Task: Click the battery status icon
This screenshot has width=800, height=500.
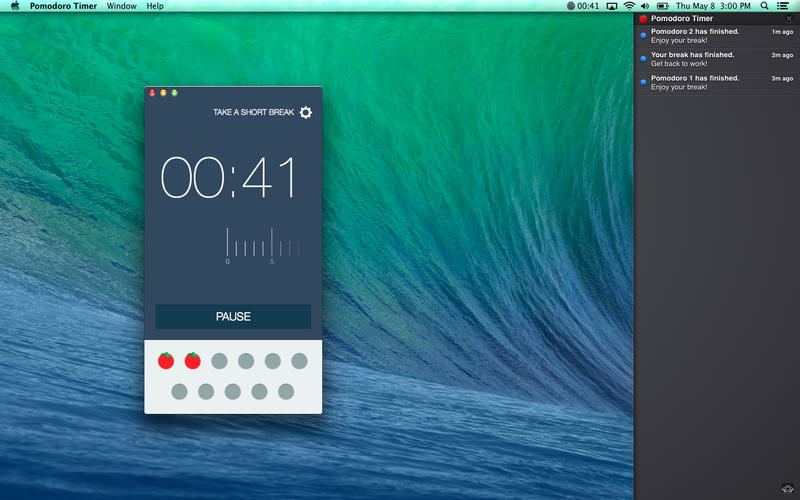Action: pyautogui.click(x=662, y=6)
